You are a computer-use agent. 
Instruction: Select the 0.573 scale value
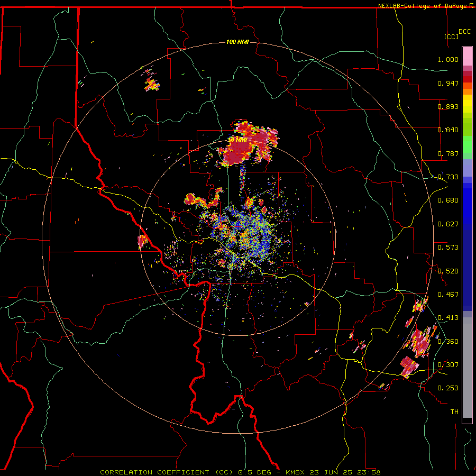tap(448, 248)
